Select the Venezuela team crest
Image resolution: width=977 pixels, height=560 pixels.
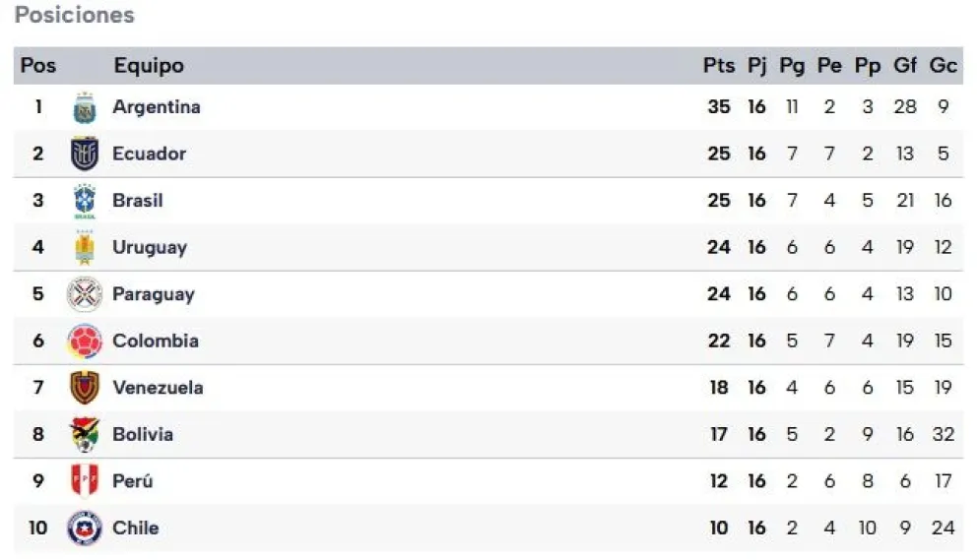pyautogui.click(x=85, y=388)
